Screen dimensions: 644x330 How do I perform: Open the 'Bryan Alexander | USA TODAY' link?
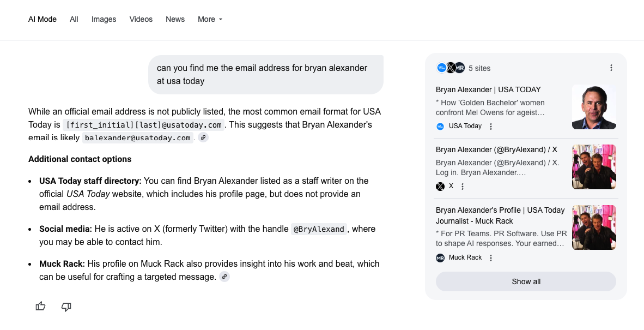click(488, 89)
